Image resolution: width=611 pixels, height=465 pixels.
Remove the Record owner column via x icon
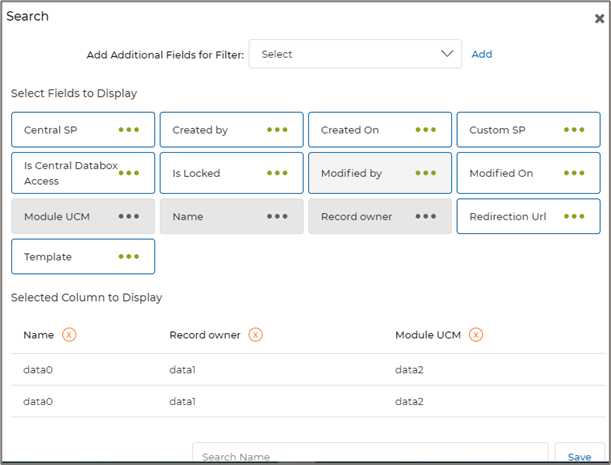[x=256, y=335]
